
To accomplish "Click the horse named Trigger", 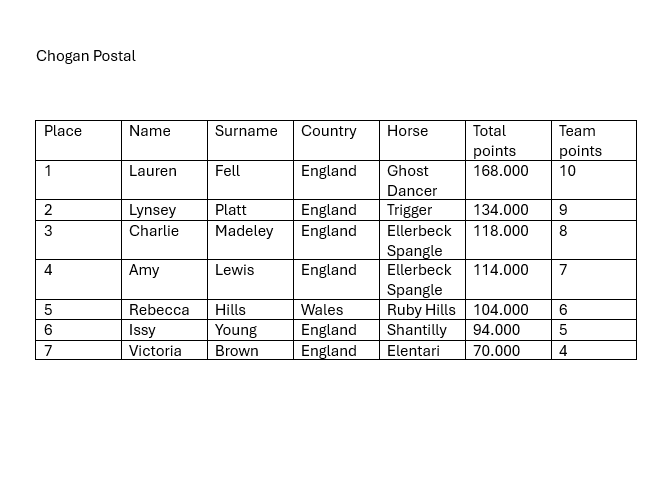I will click(x=409, y=210).
